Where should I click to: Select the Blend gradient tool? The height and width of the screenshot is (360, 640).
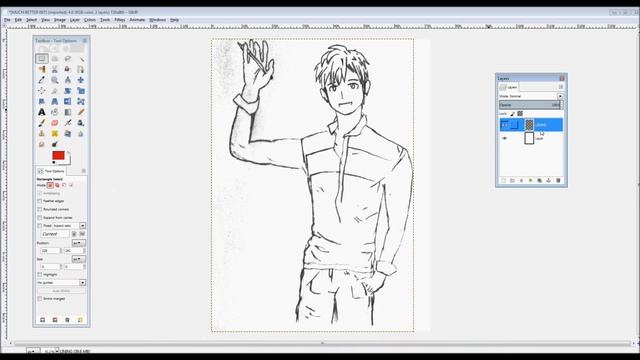pyautogui.click(x=68, y=112)
